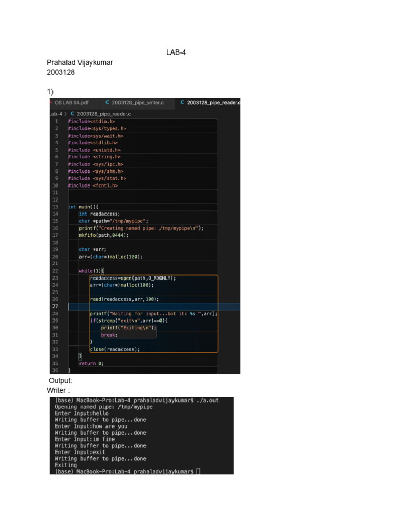The width and height of the screenshot is (399, 532).
Task: Place cursor on highlighted empty line 27
Action: (x=145, y=307)
